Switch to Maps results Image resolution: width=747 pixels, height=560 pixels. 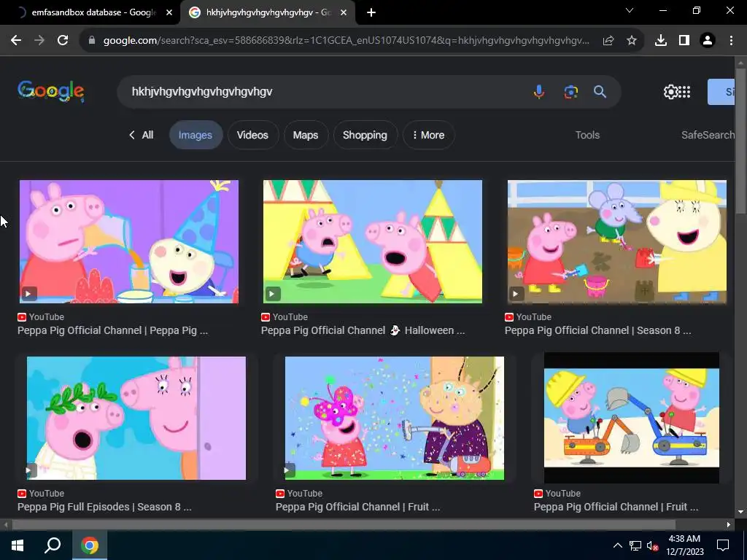(306, 135)
